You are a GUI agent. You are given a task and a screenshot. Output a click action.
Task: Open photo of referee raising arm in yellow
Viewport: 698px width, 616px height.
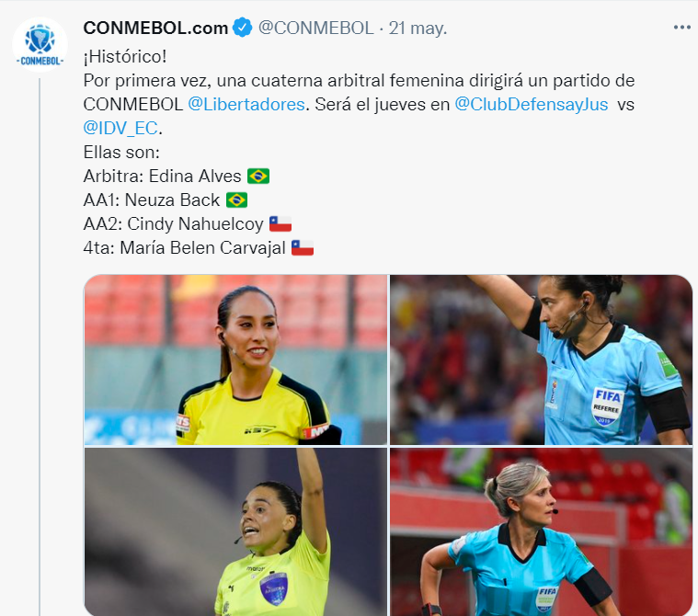click(235, 532)
